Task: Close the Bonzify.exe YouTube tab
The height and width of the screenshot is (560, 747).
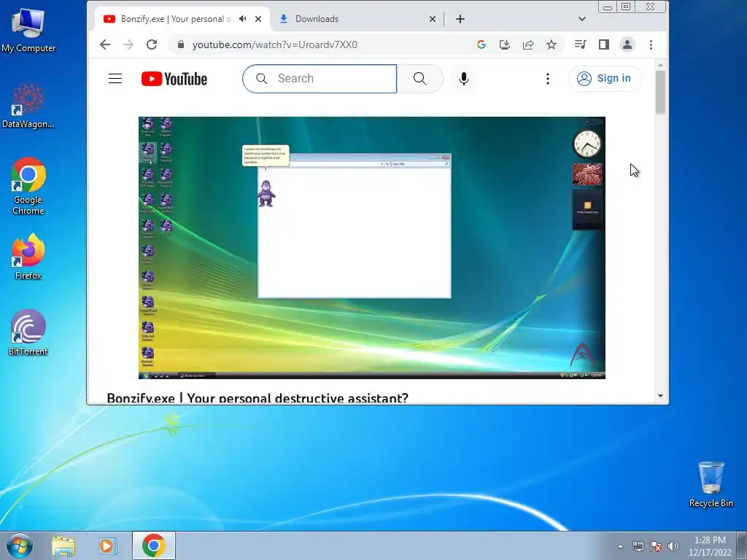Action: [x=258, y=19]
